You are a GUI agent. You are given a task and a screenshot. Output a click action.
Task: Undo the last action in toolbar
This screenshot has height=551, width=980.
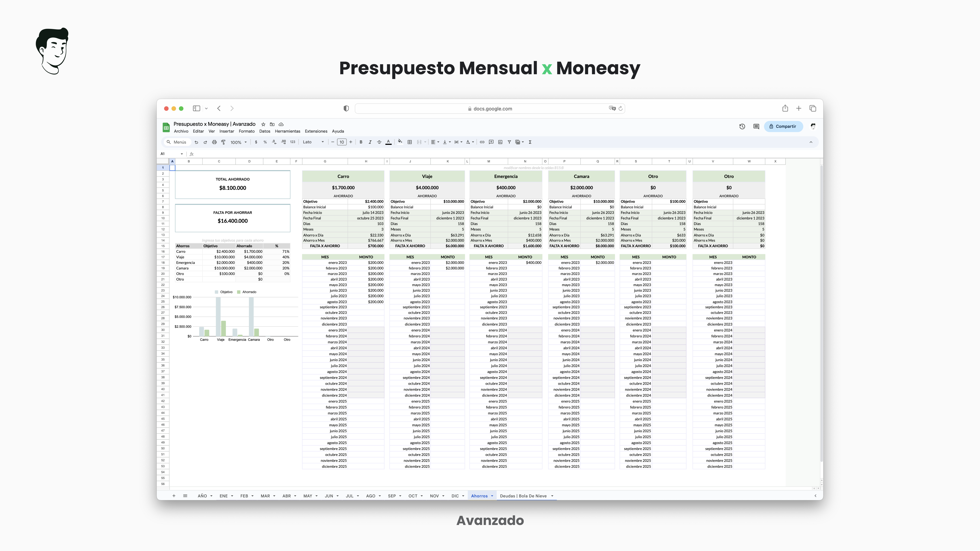click(196, 142)
